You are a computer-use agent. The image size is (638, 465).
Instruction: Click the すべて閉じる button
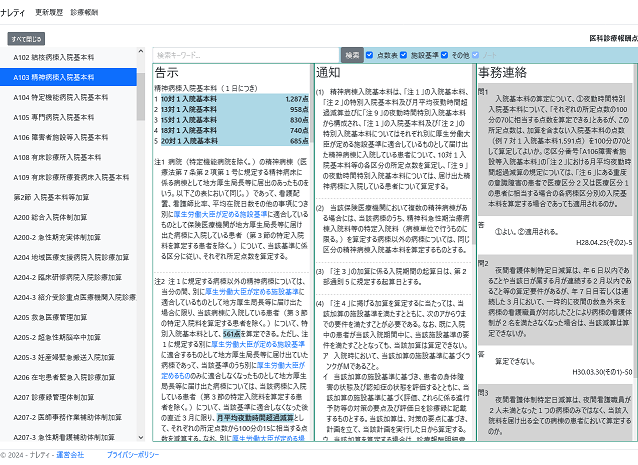click(x=26, y=38)
